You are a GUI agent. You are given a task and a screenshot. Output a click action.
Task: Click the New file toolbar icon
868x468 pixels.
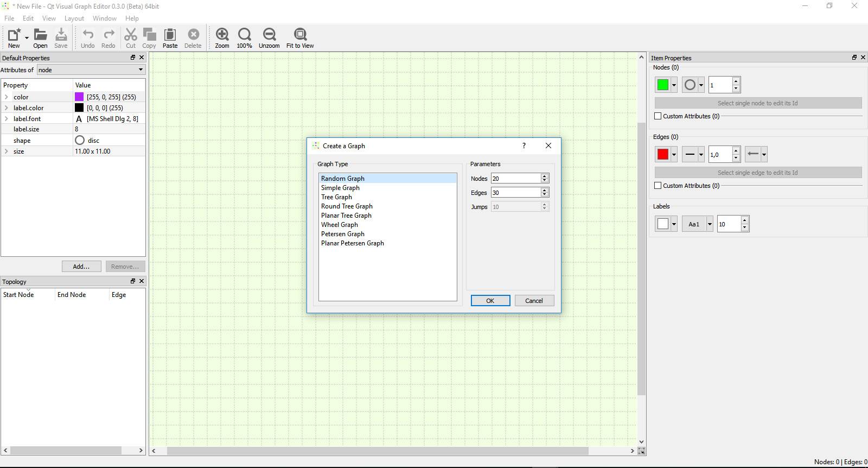point(14,35)
